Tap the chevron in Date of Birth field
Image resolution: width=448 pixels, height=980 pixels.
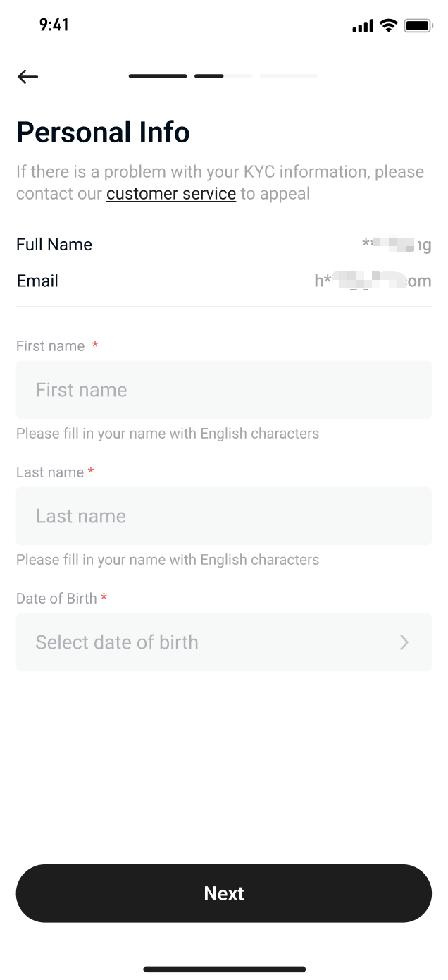[x=404, y=642]
